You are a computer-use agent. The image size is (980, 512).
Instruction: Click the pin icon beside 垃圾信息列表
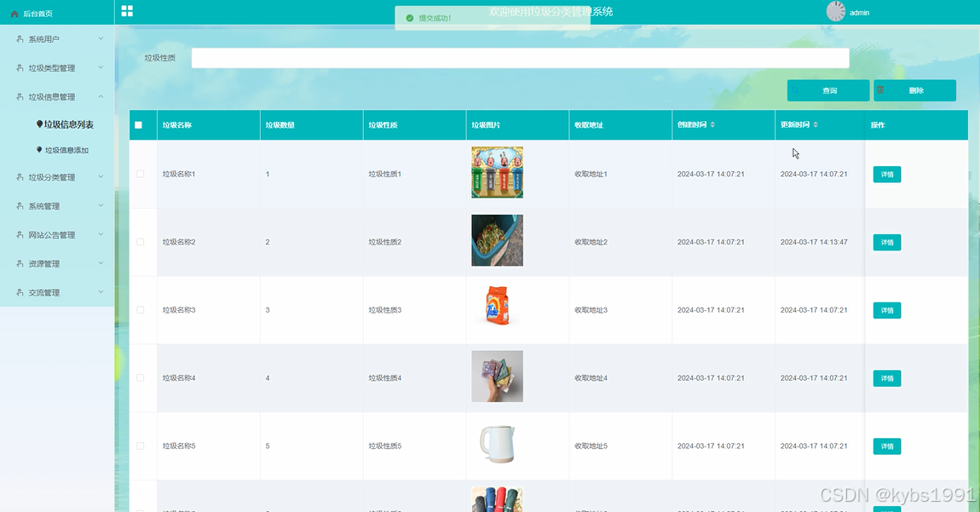[x=39, y=124]
